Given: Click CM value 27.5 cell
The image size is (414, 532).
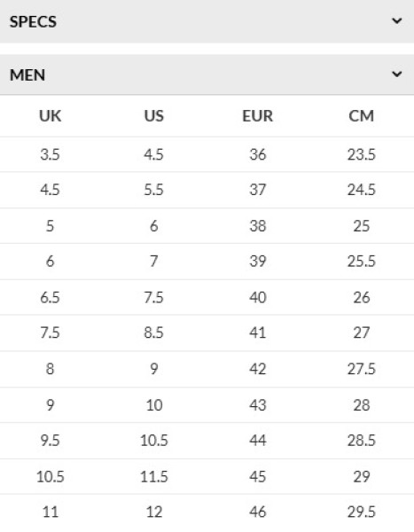Looking at the screenshot, I should click(x=362, y=369).
